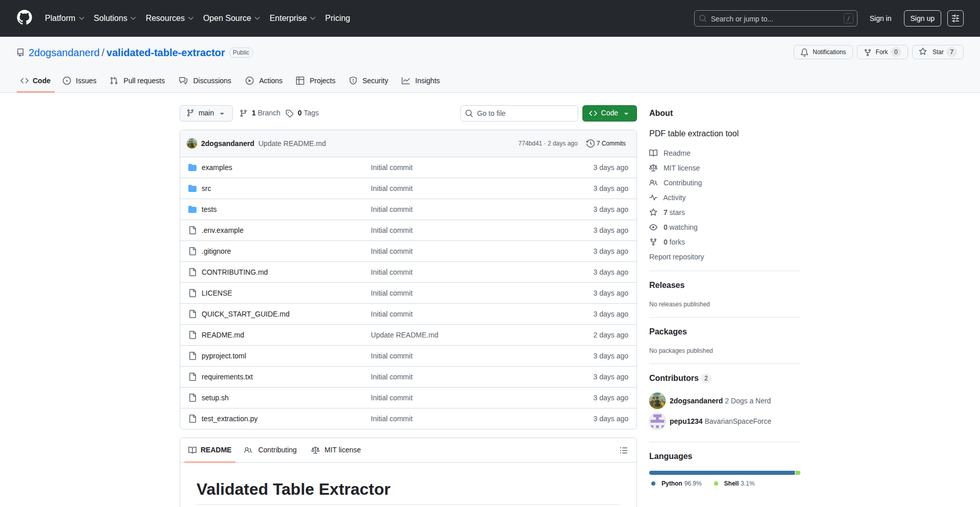Open the examples folder

(x=216, y=167)
